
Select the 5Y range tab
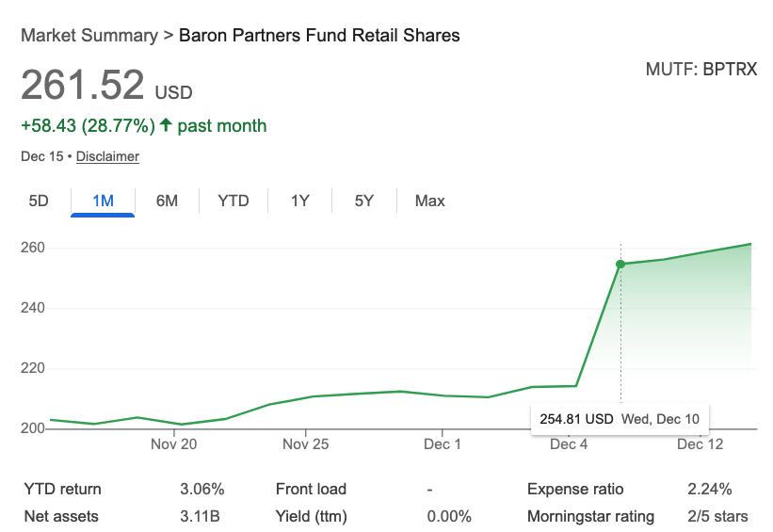[364, 201]
